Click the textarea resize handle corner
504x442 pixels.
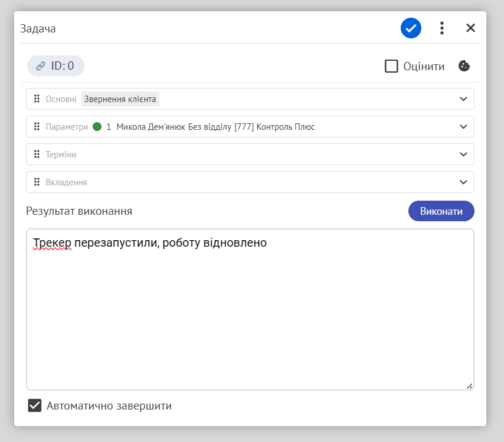pos(470,386)
